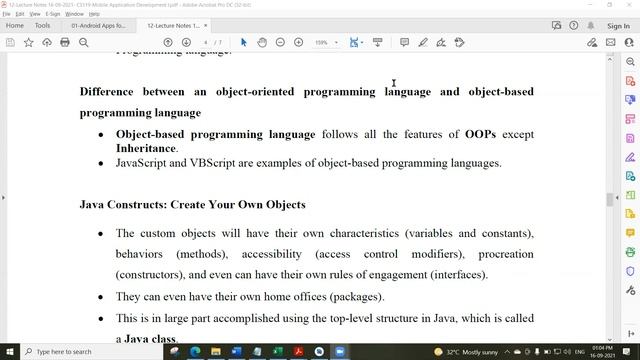Open Edit PDF tool in right pane
Image resolution: width=640 pixels, height=360 pixels.
pyautogui.click(x=630, y=119)
